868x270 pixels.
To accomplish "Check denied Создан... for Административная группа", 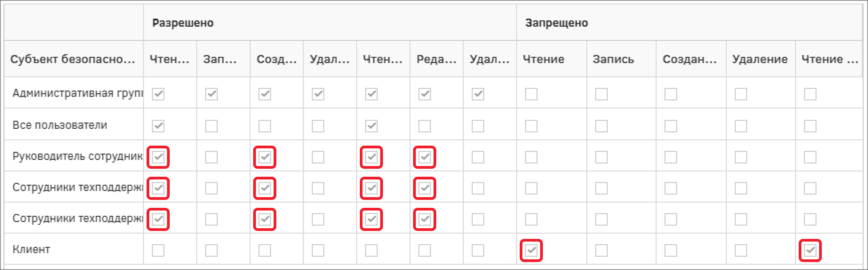I will pyautogui.click(x=671, y=94).
